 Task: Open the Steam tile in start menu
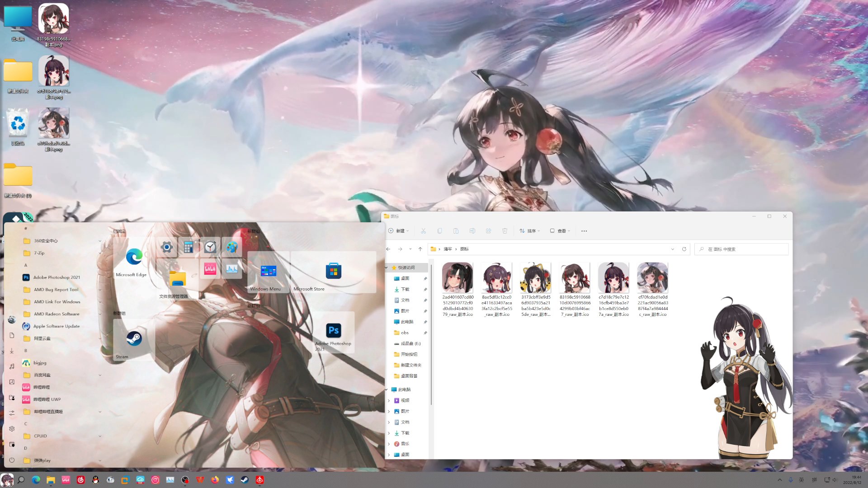[x=134, y=339]
